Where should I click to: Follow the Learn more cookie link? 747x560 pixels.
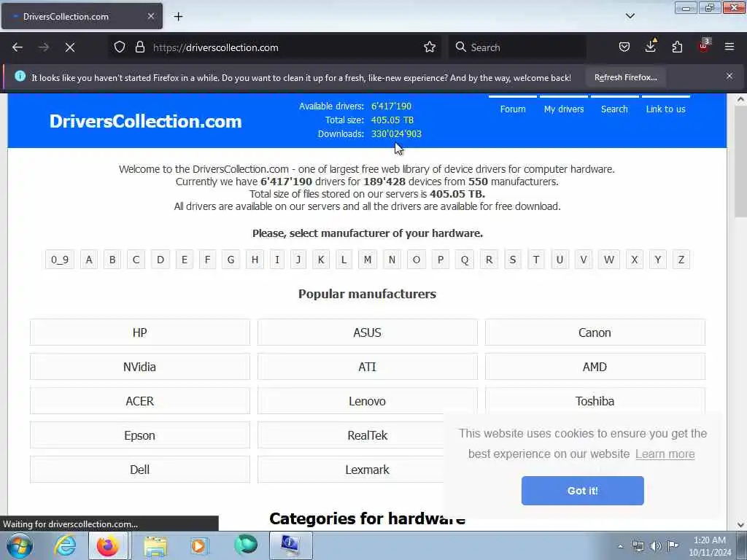coord(665,454)
